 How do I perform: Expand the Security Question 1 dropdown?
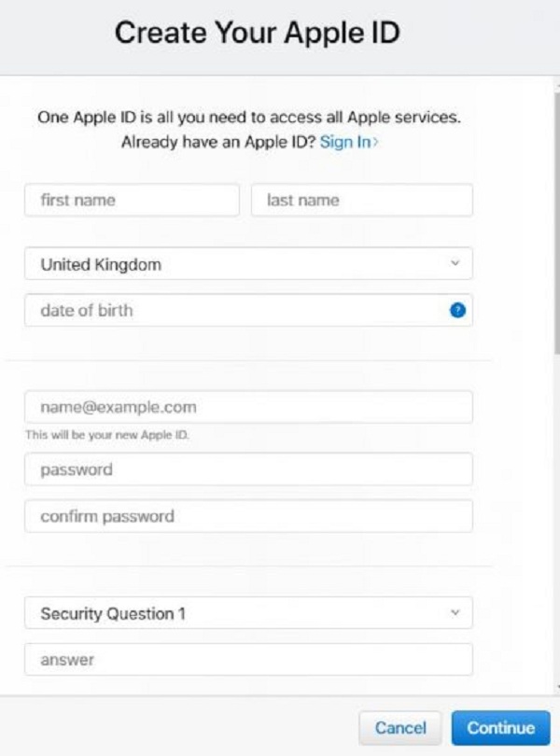(248, 612)
